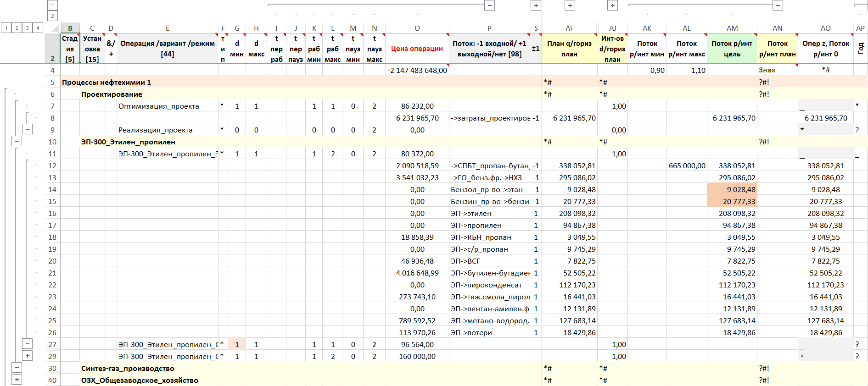Screen dimensions: 868x386
Task: Expand column group above column AF
Action: coord(570,6)
